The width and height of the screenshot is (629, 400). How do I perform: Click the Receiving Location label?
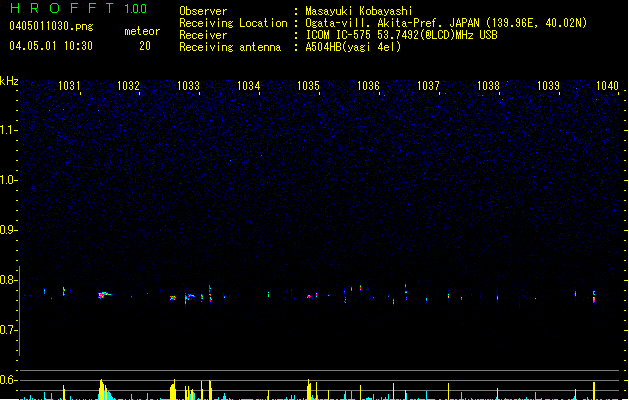pos(233,23)
